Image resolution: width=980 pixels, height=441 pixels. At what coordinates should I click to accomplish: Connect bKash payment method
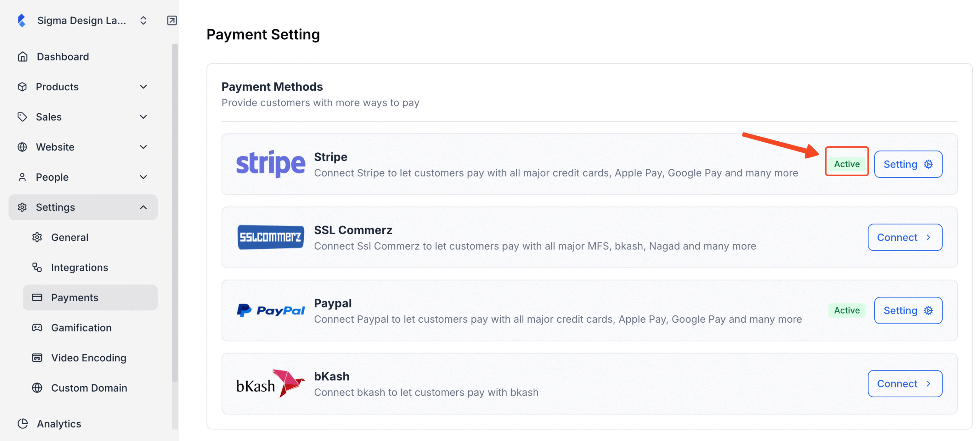pyautogui.click(x=905, y=384)
